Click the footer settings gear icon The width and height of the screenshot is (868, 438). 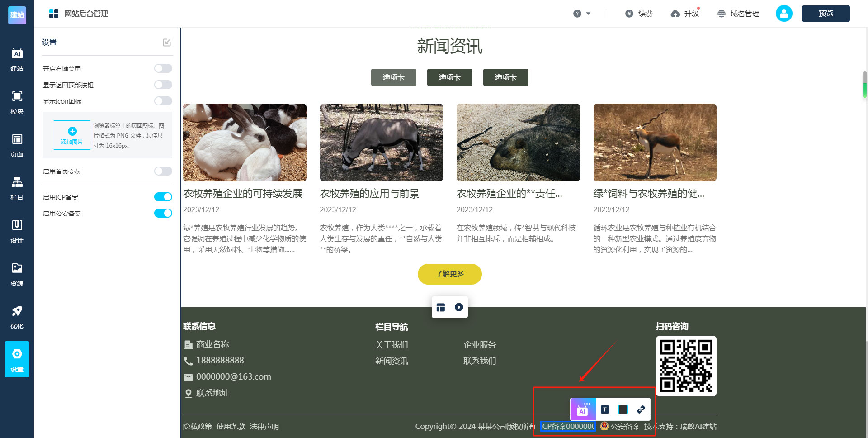pyautogui.click(x=459, y=307)
